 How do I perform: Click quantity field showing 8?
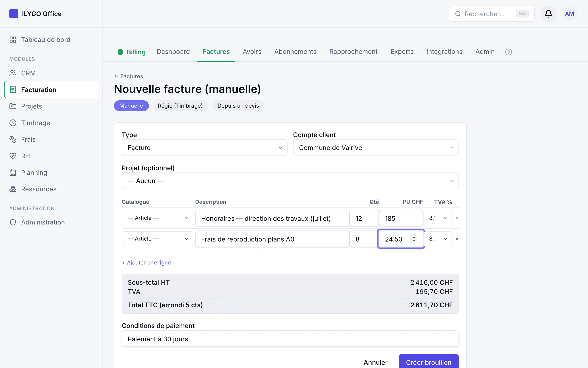tap(364, 239)
